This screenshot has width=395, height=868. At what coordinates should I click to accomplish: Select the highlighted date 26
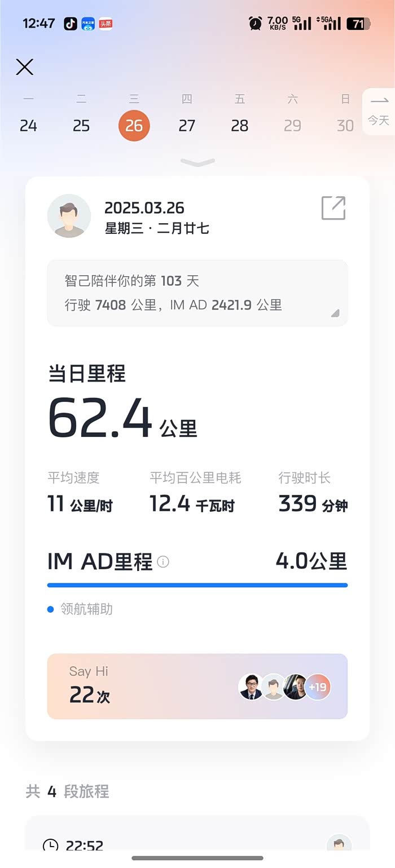(134, 125)
